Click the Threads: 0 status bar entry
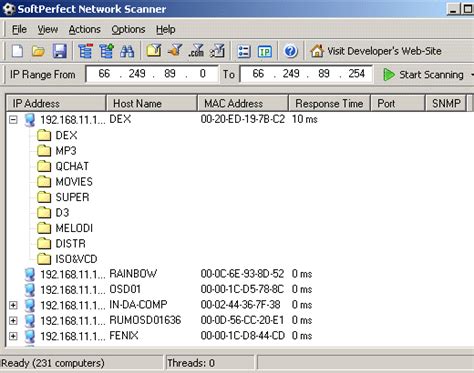 point(191,363)
